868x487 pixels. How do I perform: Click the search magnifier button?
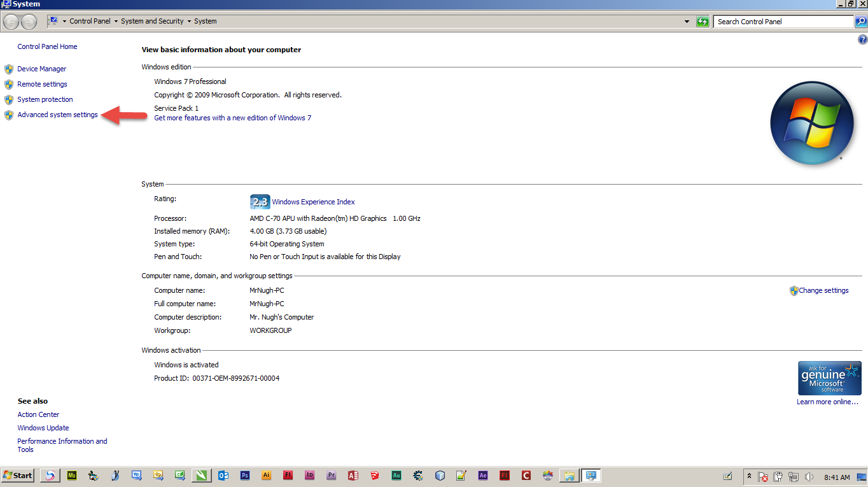click(860, 22)
